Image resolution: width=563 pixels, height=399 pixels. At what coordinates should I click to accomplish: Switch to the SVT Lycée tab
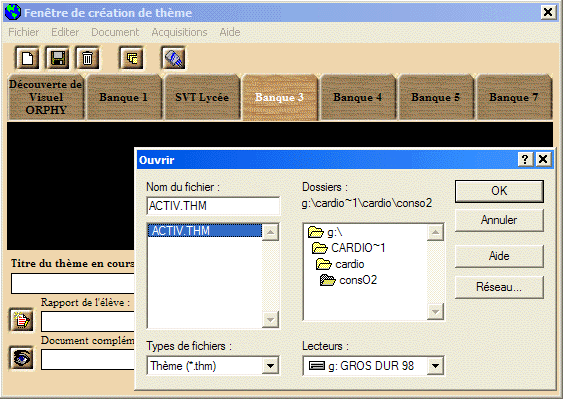pyautogui.click(x=202, y=97)
